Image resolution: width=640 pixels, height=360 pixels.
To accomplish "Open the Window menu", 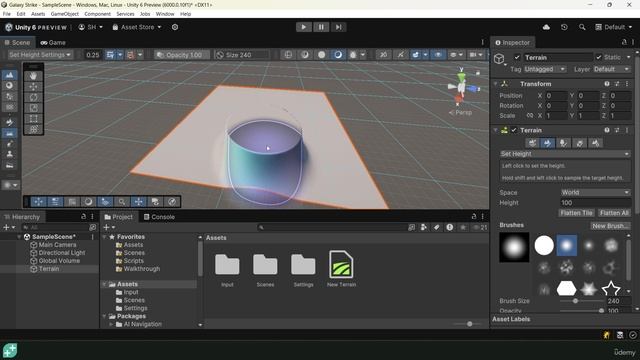I will 165,14.
